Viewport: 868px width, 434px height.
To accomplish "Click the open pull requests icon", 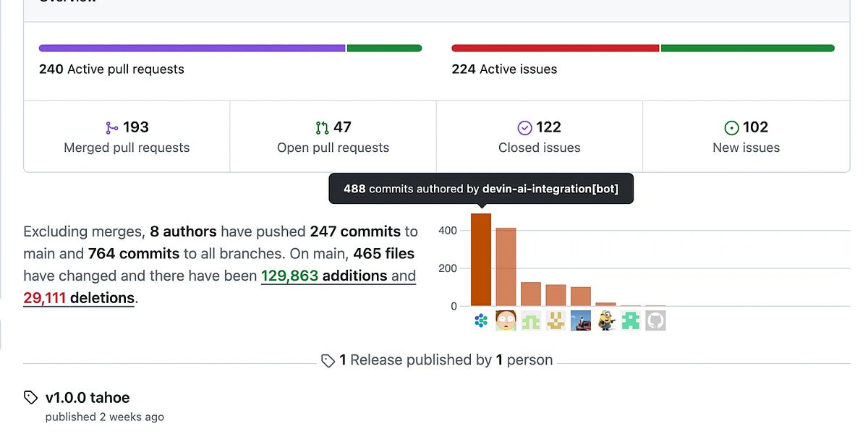I will point(323,128).
